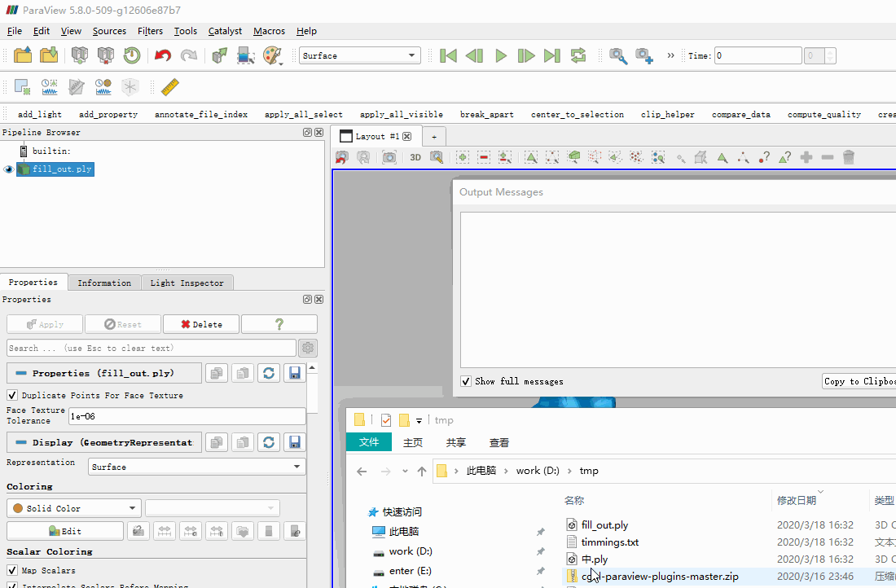This screenshot has height=588, width=896.
Task: Expand the toolbar overflow chevron
Action: (x=670, y=55)
